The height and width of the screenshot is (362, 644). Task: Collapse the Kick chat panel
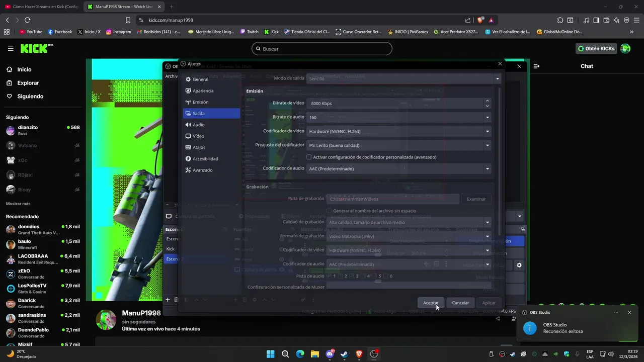pyautogui.click(x=536, y=66)
